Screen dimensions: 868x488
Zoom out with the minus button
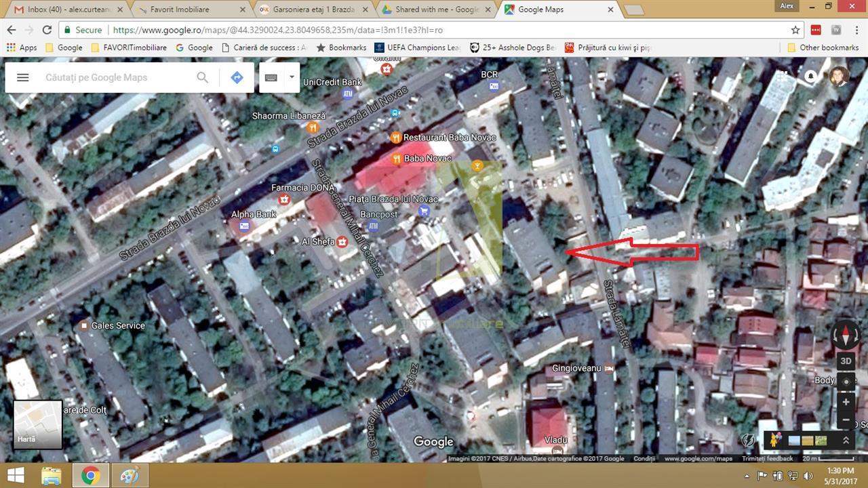click(x=846, y=420)
